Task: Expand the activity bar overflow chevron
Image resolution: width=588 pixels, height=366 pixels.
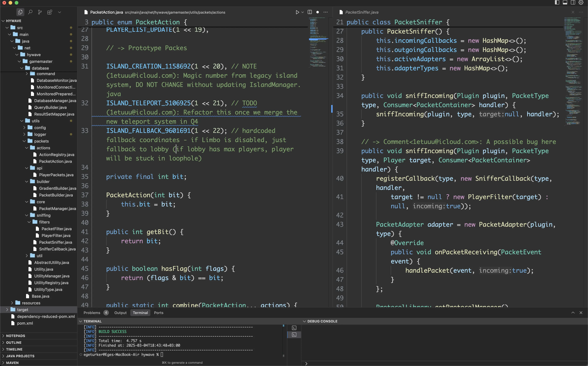Action: click(x=59, y=12)
